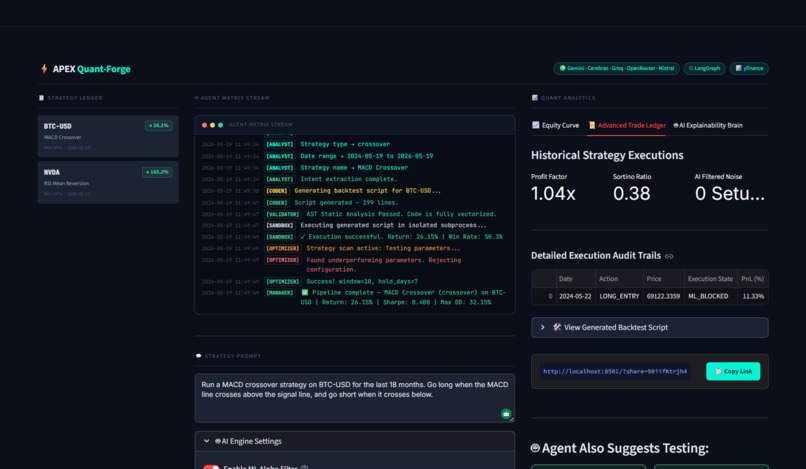Click the link anchor icon beside Detailed Execution Audit Trails
The height and width of the screenshot is (469, 806).
[669, 256]
